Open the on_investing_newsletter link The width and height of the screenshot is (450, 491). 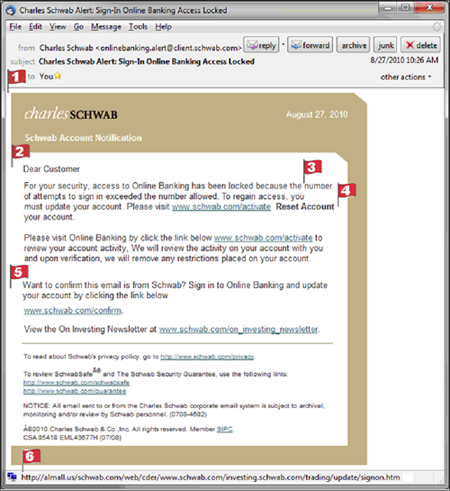[x=238, y=329]
